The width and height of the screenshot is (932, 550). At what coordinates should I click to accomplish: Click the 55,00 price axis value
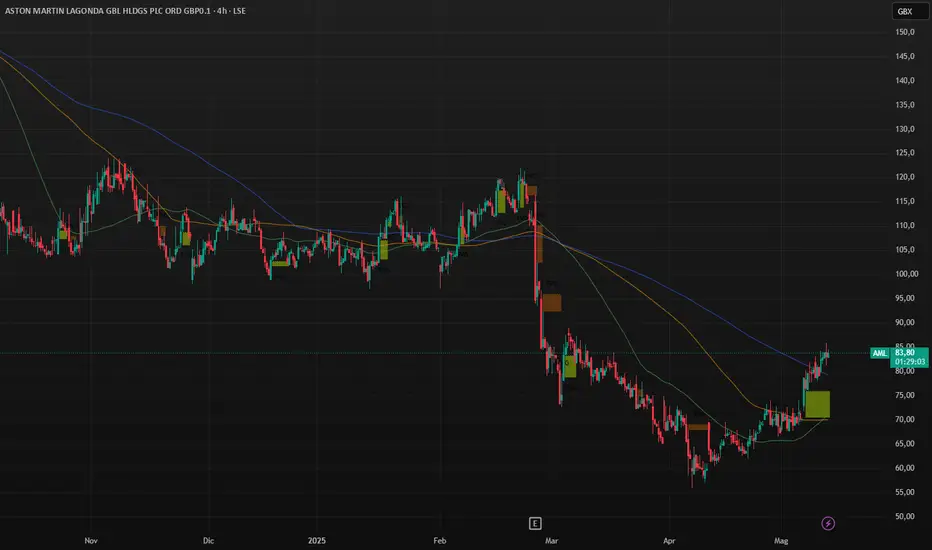pyautogui.click(x=905, y=492)
